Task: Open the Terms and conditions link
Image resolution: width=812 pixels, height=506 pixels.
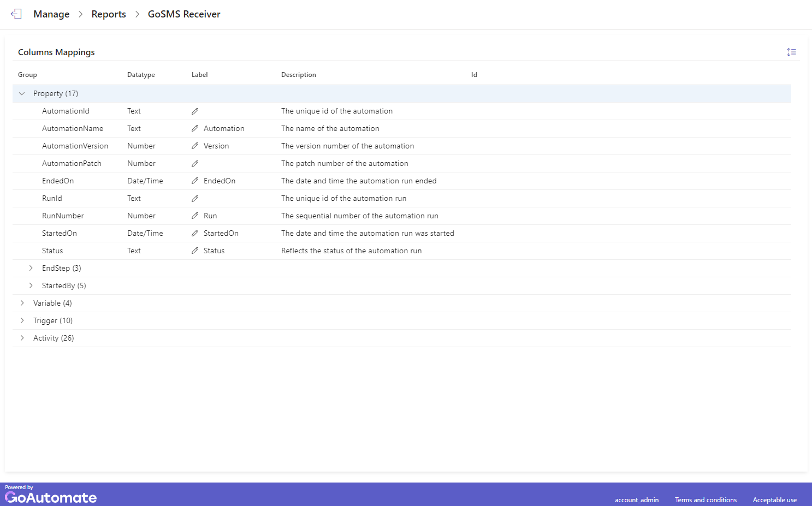Action: (x=706, y=500)
